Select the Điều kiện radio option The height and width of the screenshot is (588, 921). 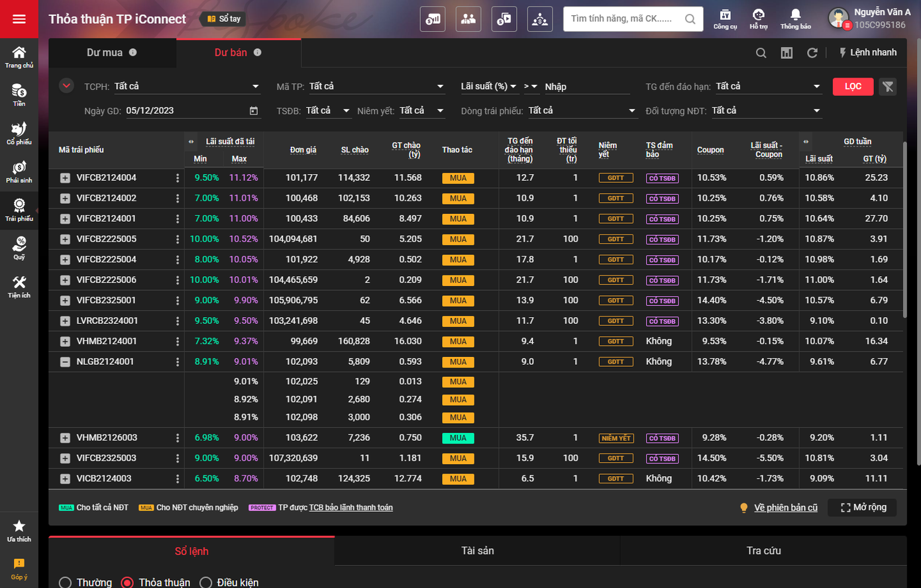(206, 583)
